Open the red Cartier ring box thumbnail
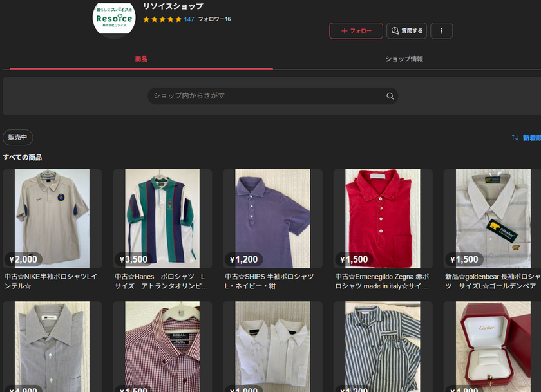 (493, 346)
